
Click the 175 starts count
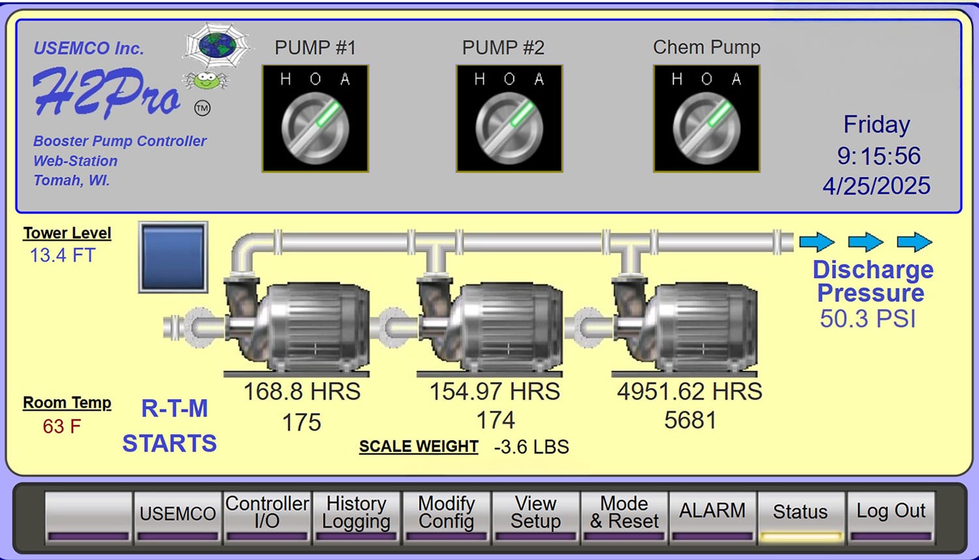coord(301,422)
